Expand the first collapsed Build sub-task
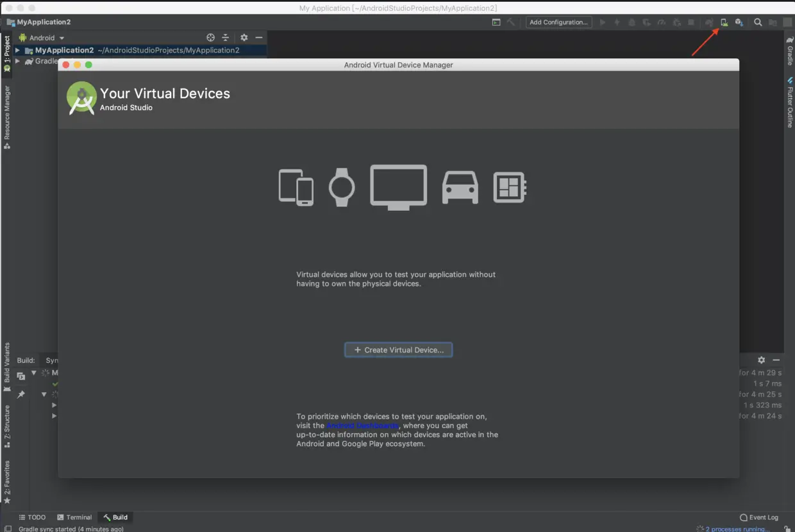 pyautogui.click(x=54, y=405)
